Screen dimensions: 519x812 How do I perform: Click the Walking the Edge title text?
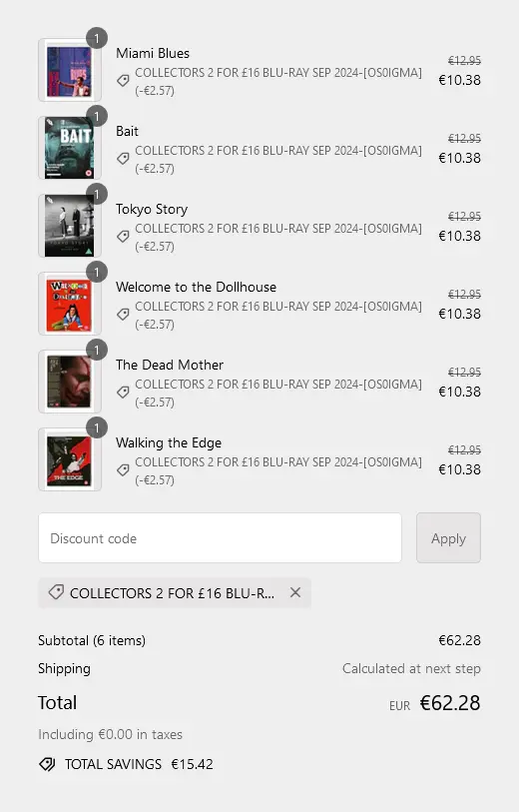pyautogui.click(x=169, y=442)
